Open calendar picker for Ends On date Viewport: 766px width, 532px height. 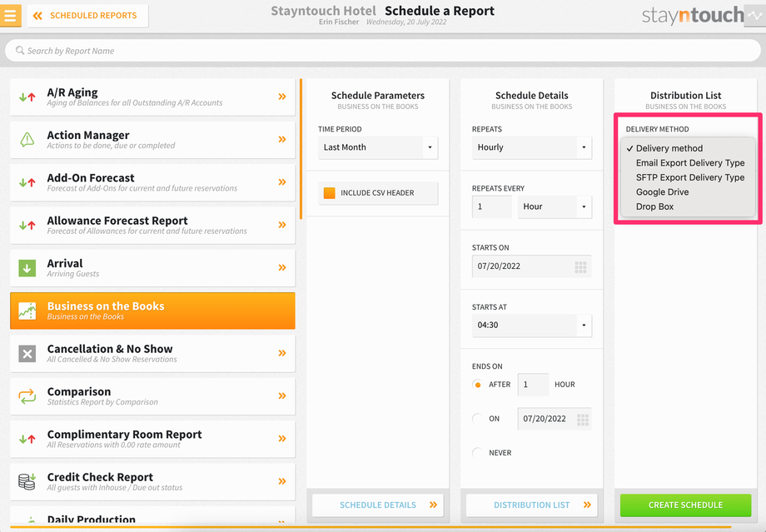583,420
